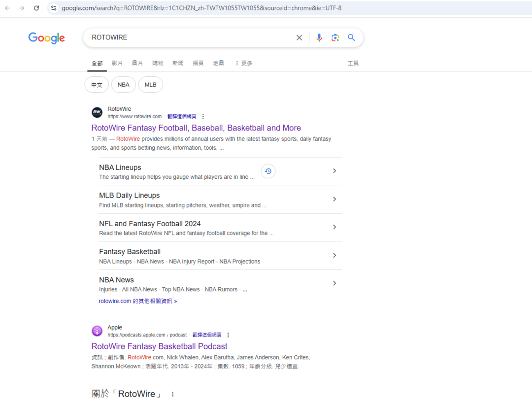Switch to the 購物 tab

(158, 63)
